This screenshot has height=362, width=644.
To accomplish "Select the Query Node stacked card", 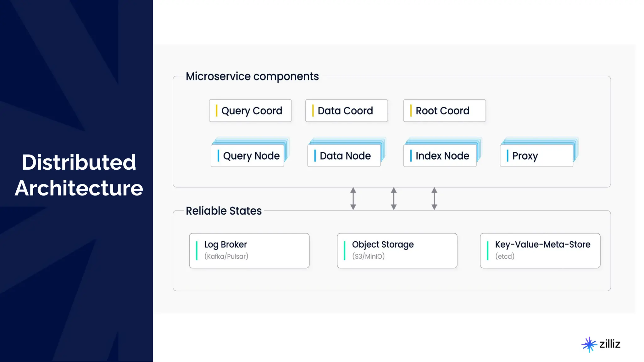I will tap(248, 156).
